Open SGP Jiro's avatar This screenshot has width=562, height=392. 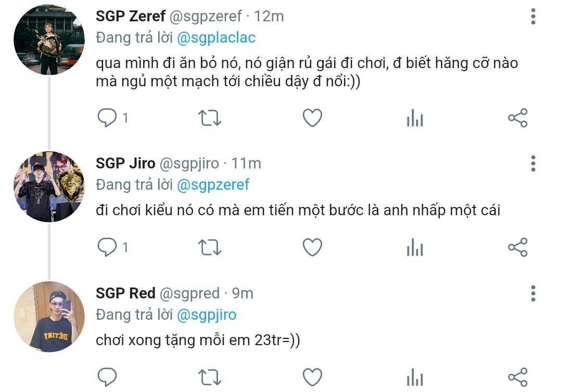(49, 187)
